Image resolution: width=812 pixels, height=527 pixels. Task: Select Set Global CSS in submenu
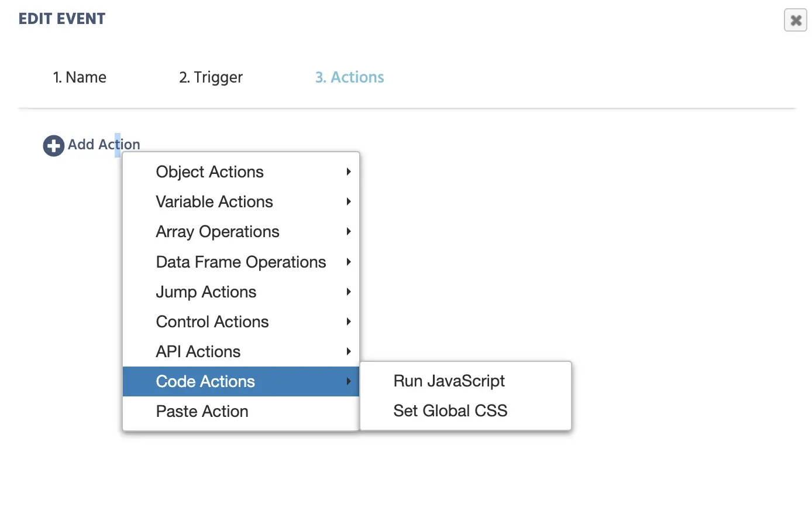tap(450, 411)
